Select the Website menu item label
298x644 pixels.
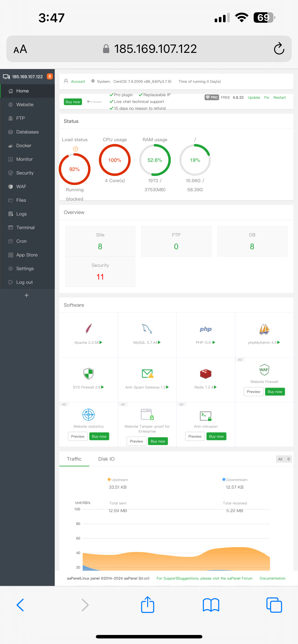pos(25,105)
